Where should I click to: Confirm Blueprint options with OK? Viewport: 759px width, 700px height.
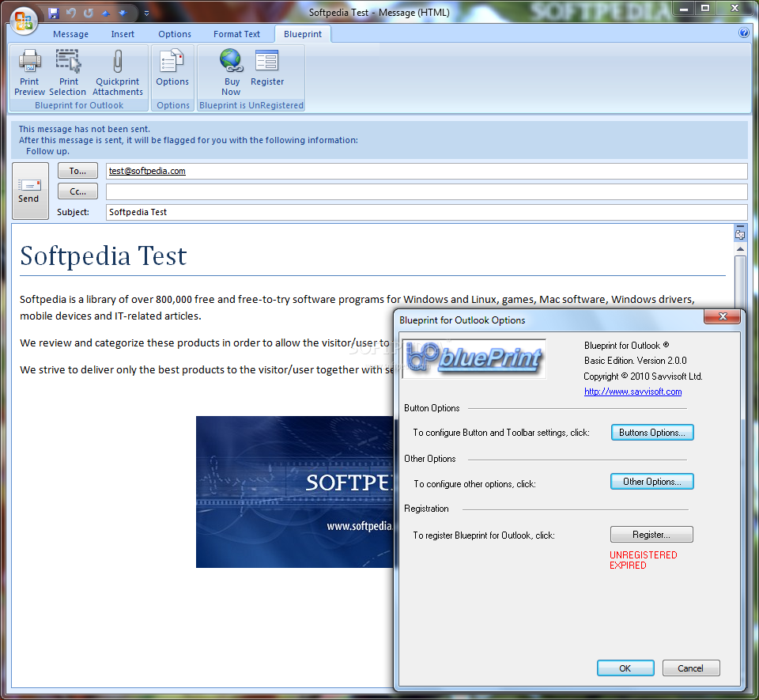coord(625,668)
